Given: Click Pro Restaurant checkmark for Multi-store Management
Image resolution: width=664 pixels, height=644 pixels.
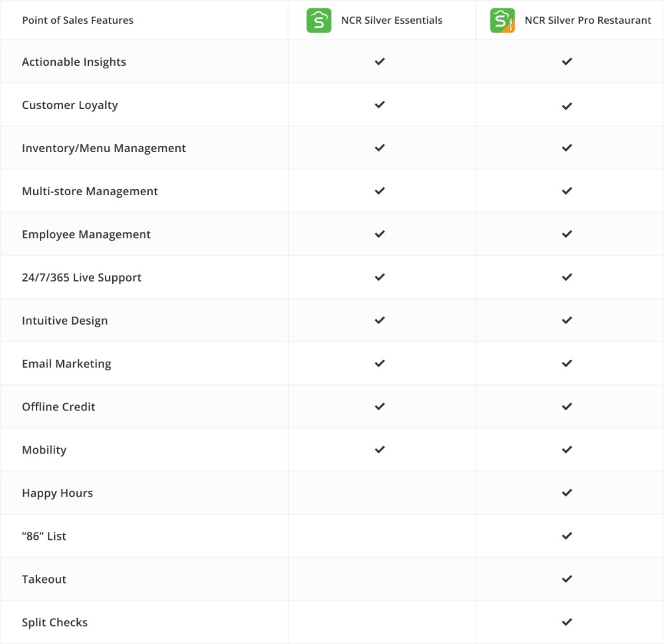Looking at the screenshot, I should [567, 191].
